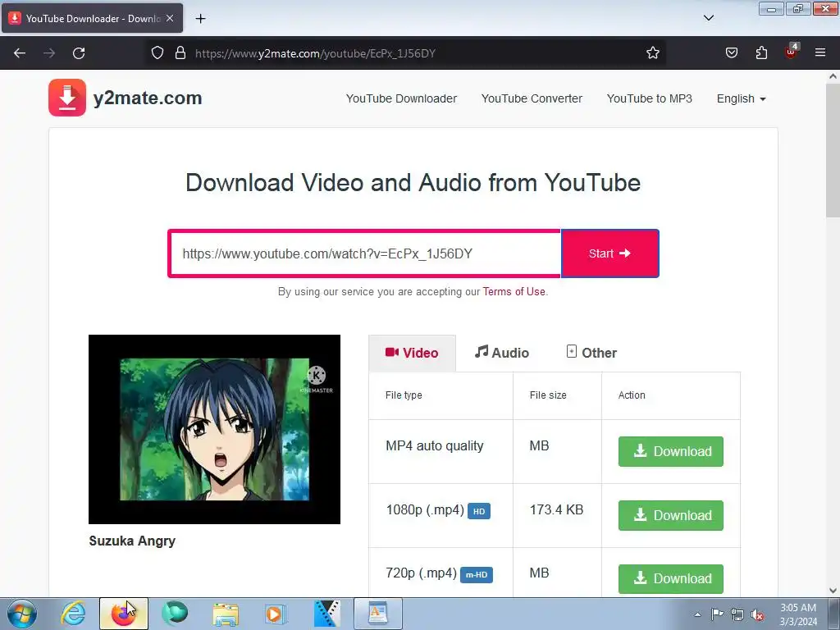Open the YouTube Downloader nav link
The width and height of the screenshot is (840, 630).
tap(401, 98)
